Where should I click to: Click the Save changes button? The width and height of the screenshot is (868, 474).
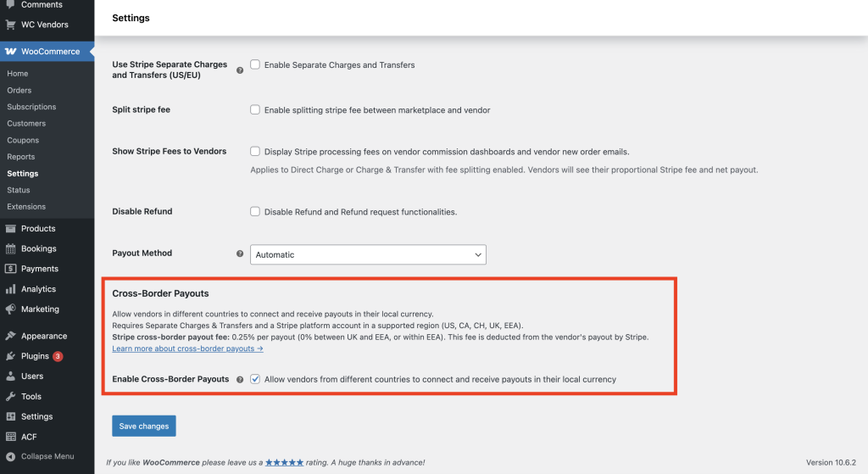(144, 426)
